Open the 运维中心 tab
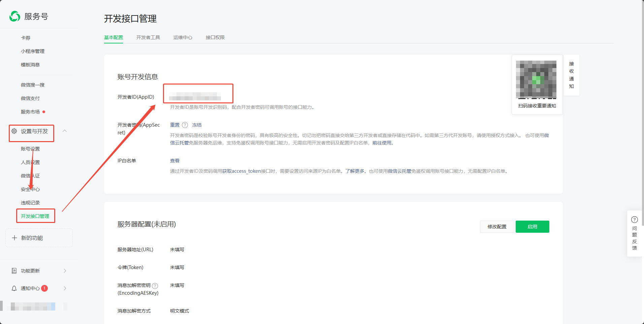This screenshot has height=324, width=644. 183,37
